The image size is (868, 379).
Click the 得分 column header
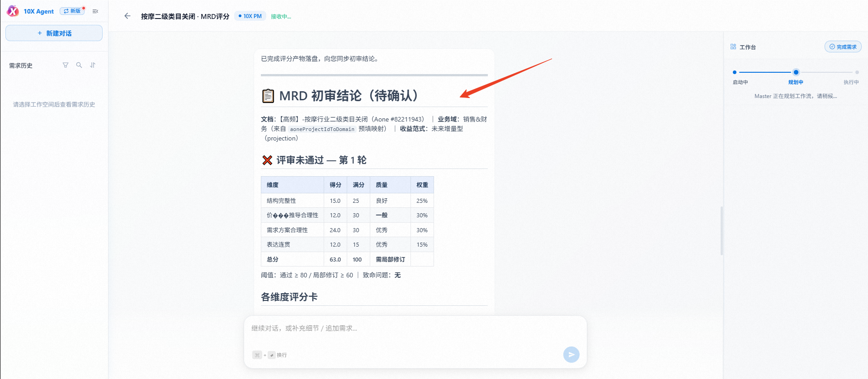[x=335, y=185]
